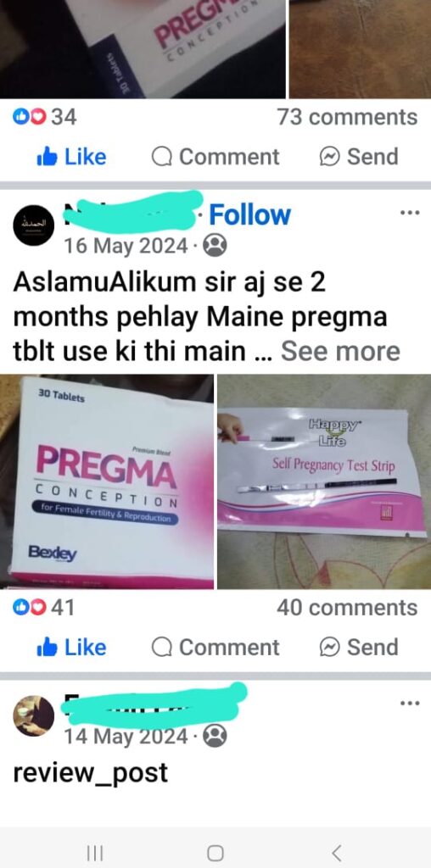Open the 14 May poster's profile picture

[33, 715]
